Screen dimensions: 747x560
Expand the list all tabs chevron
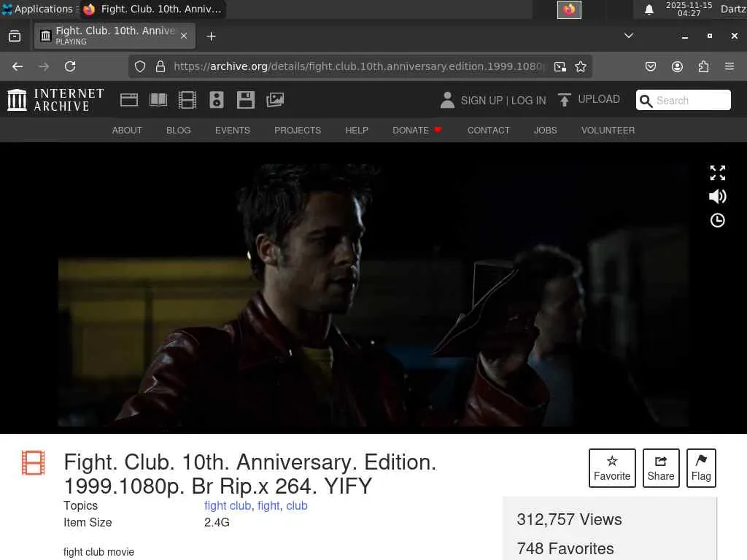pyautogui.click(x=629, y=36)
